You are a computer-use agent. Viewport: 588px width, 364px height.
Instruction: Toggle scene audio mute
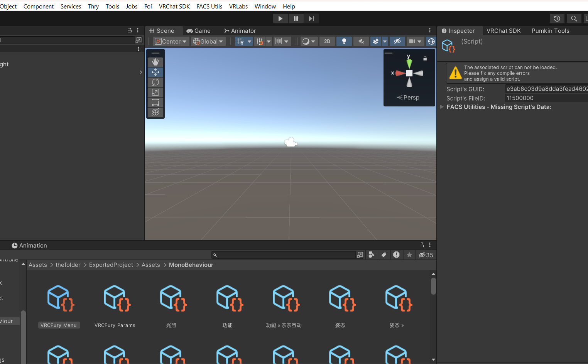tap(361, 41)
